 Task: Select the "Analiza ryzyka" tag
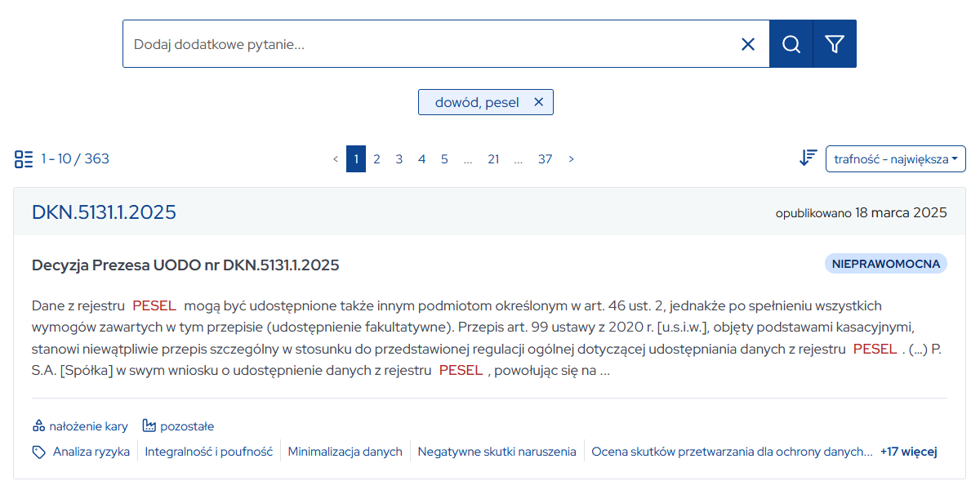(x=91, y=452)
